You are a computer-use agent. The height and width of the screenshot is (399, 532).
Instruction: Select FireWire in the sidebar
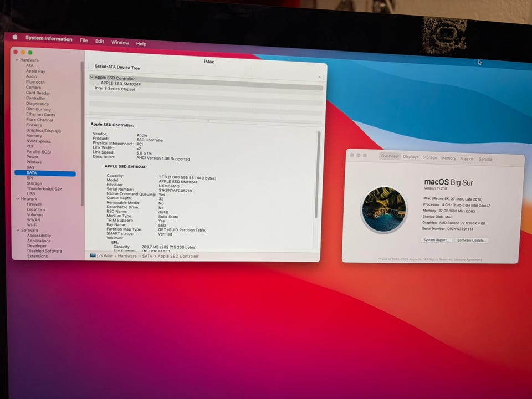click(34, 125)
